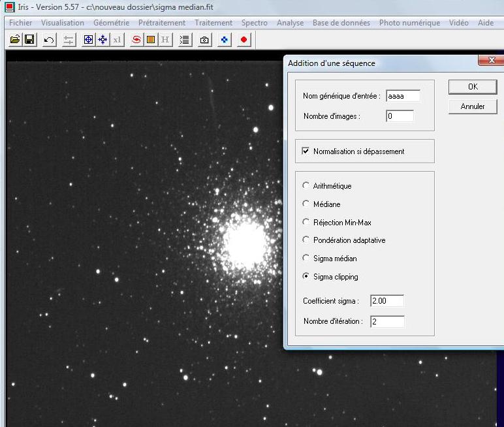Select the Arithmétique radio option
The width and height of the screenshot is (504, 427).
[306, 185]
